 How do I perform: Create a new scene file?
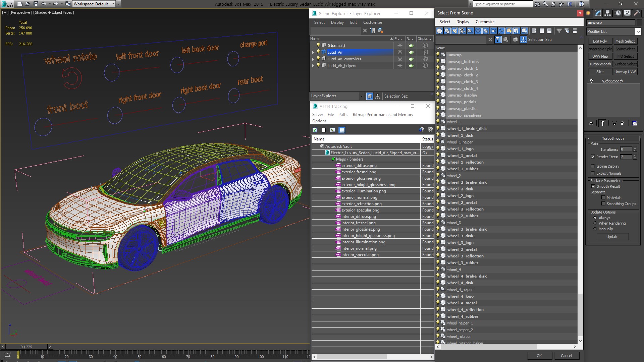(19, 4)
